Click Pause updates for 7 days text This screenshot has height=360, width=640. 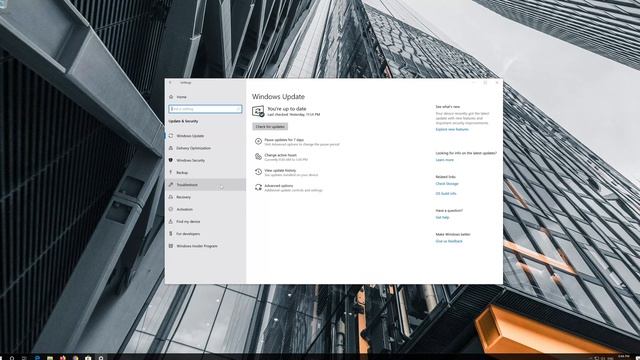(x=284, y=140)
